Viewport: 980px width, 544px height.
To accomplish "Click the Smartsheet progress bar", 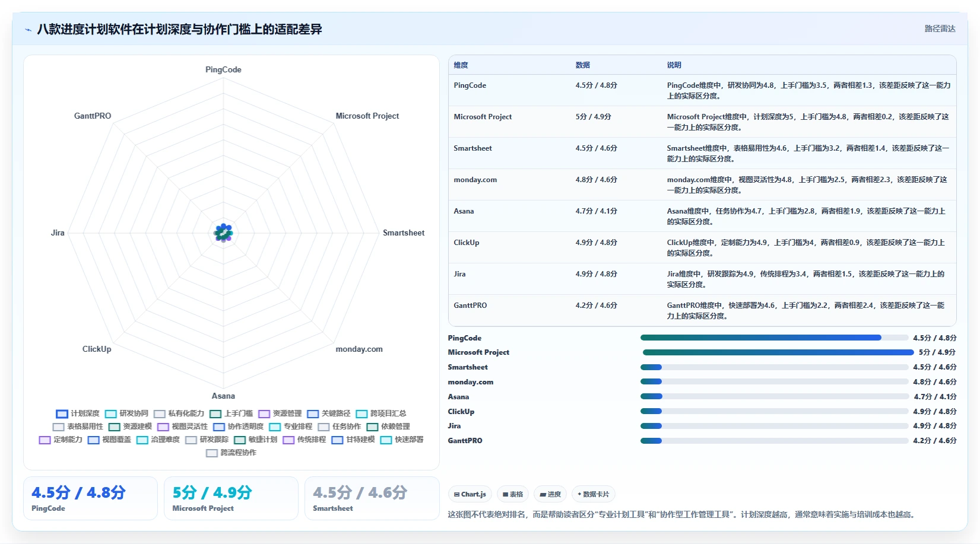I will (x=774, y=367).
